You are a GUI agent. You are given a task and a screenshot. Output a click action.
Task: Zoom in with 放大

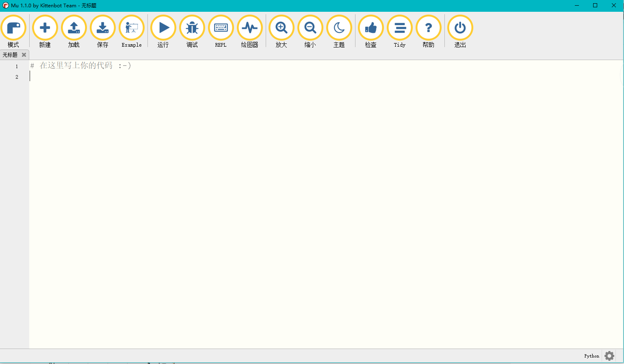tap(282, 32)
